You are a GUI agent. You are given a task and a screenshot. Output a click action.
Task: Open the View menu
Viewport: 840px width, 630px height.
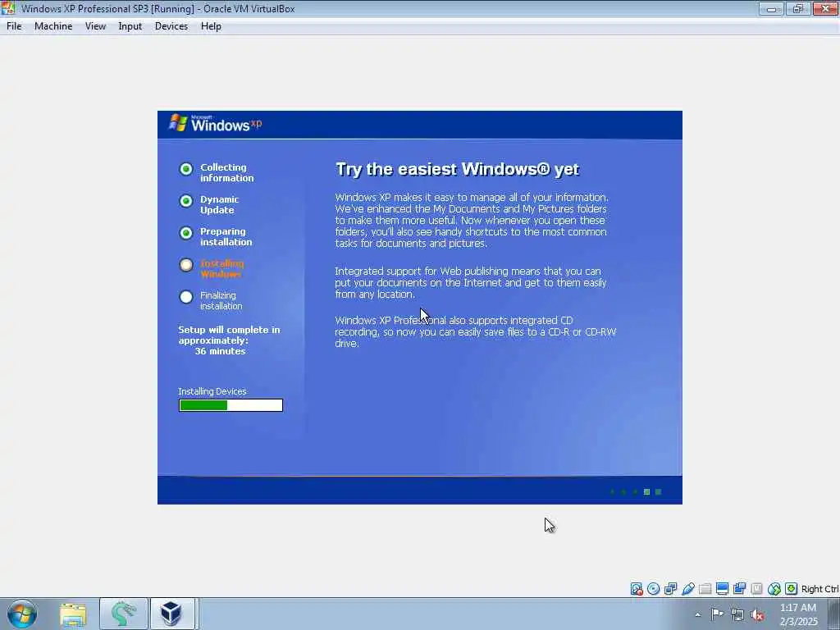[x=95, y=26]
